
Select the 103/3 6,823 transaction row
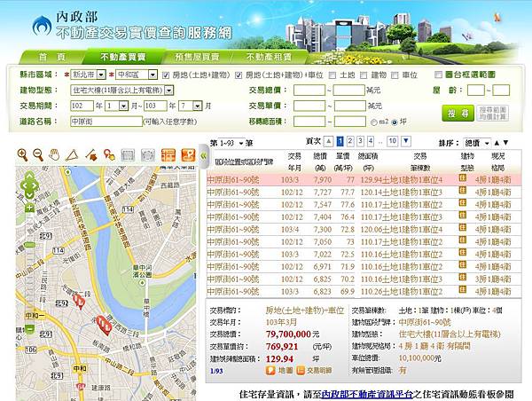tap(364, 291)
